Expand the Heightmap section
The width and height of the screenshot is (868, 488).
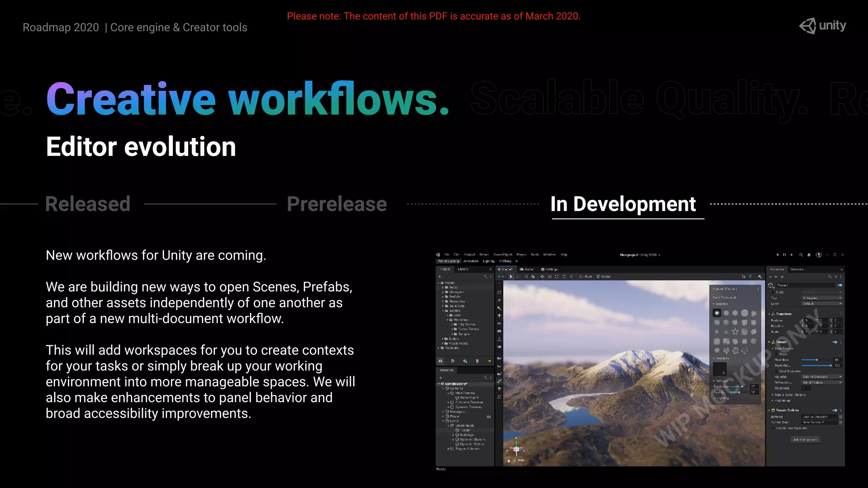[x=772, y=400]
